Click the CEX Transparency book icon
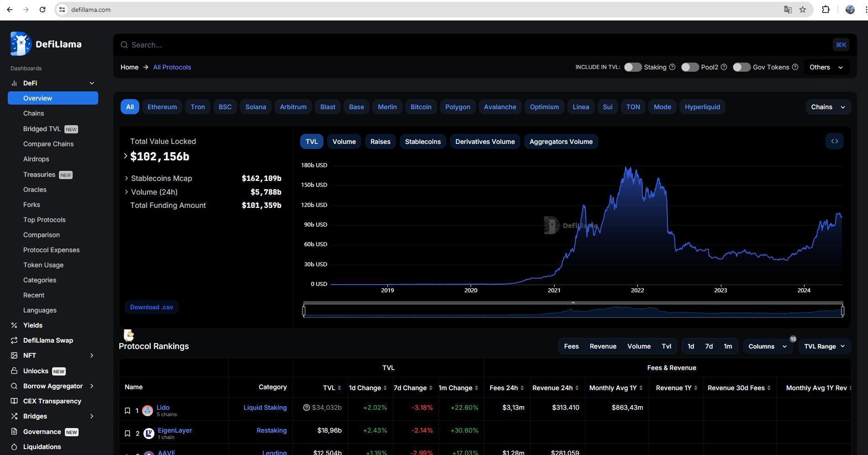868x455 pixels. point(14,401)
